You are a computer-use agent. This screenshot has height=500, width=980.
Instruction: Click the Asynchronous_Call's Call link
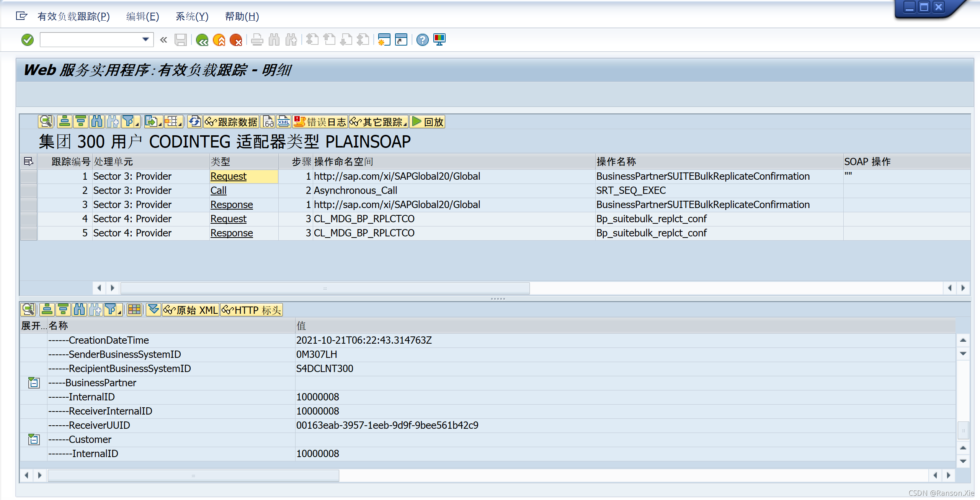(x=218, y=190)
